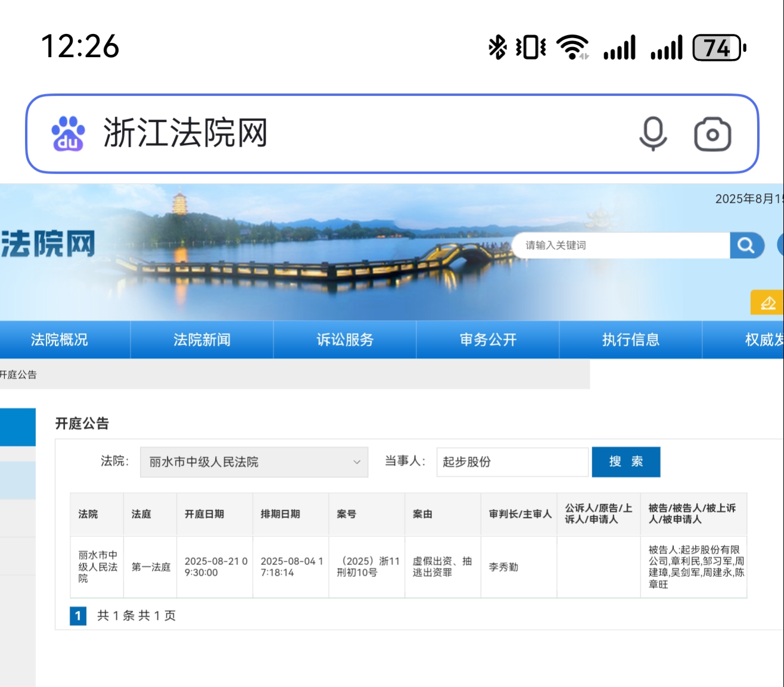Screen dimensions: 784x687
Task: Tap the Bluetooth status icon
Action: click(x=497, y=48)
